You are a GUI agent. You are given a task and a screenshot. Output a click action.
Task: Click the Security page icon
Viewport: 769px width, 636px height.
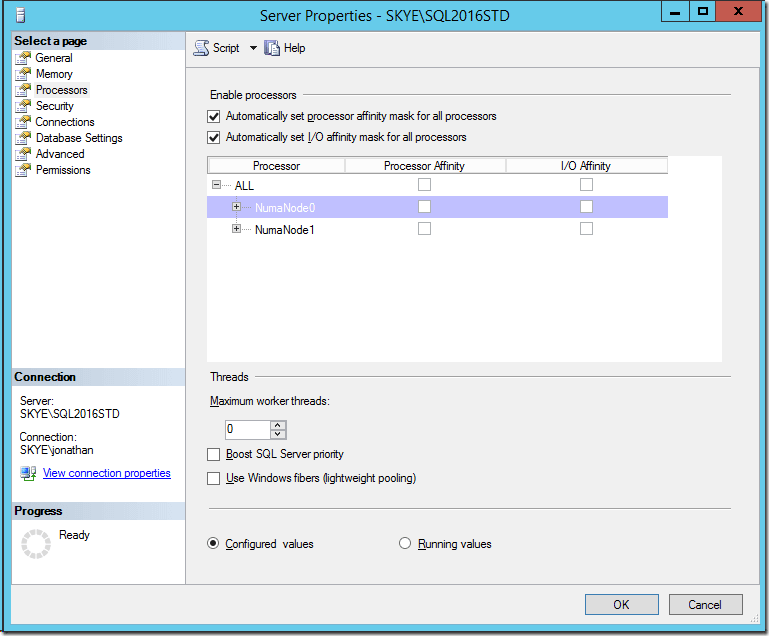point(23,106)
